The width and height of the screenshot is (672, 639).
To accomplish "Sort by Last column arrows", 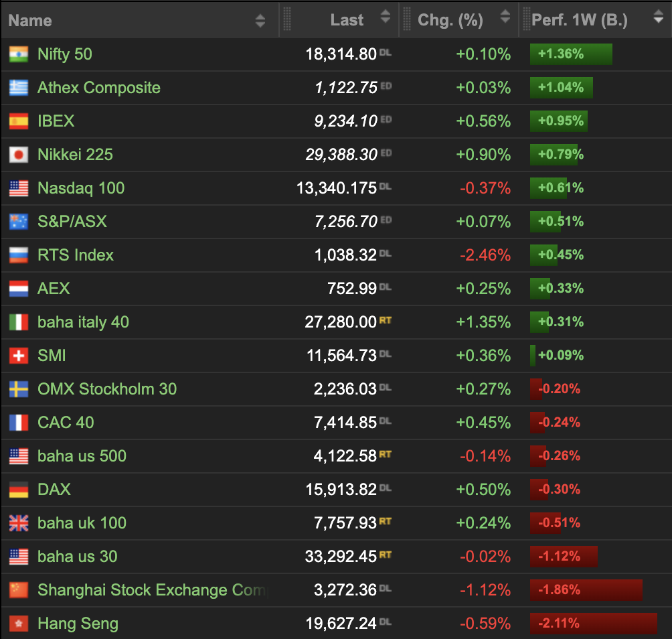I will pos(386,16).
